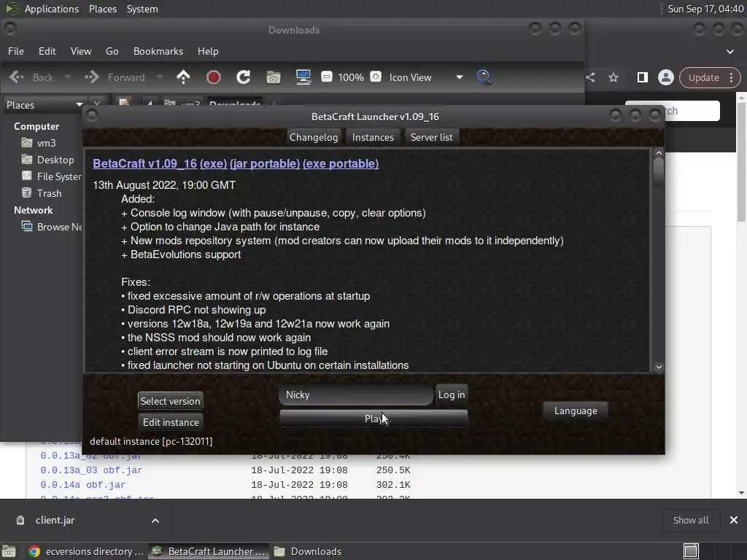Click the Select version button
This screenshot has height=560, width=747.
click(171, 401)
